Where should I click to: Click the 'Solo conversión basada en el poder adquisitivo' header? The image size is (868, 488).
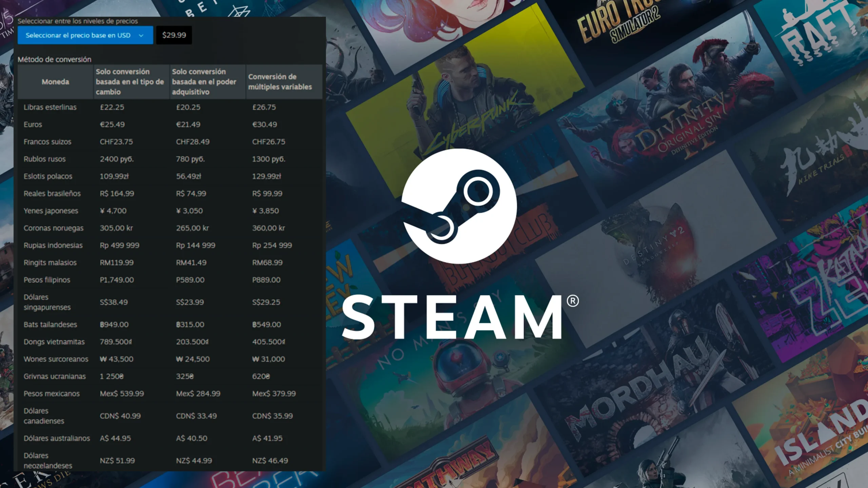point(203,81)
